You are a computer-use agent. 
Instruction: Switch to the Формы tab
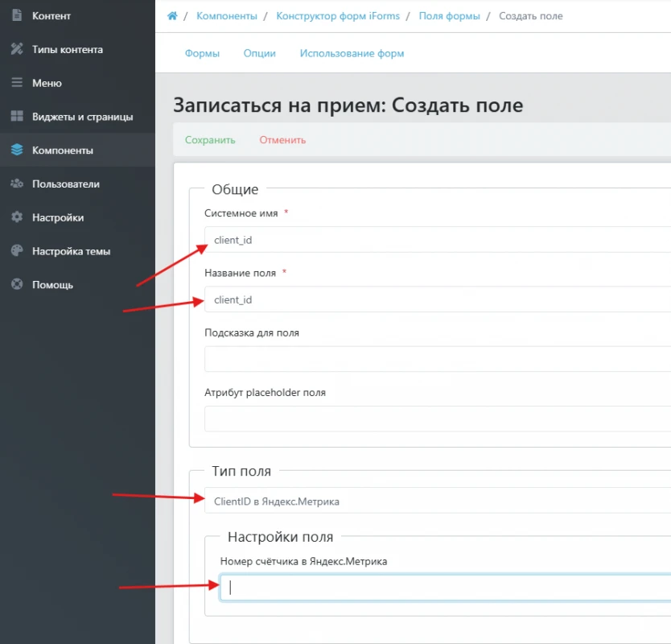tap(202, 54)
